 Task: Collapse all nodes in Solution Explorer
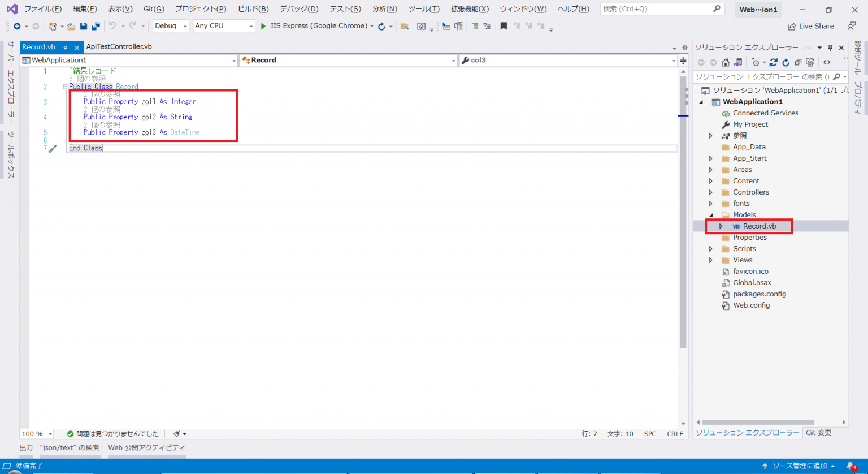pyautogui.click(x=799, y=62)
